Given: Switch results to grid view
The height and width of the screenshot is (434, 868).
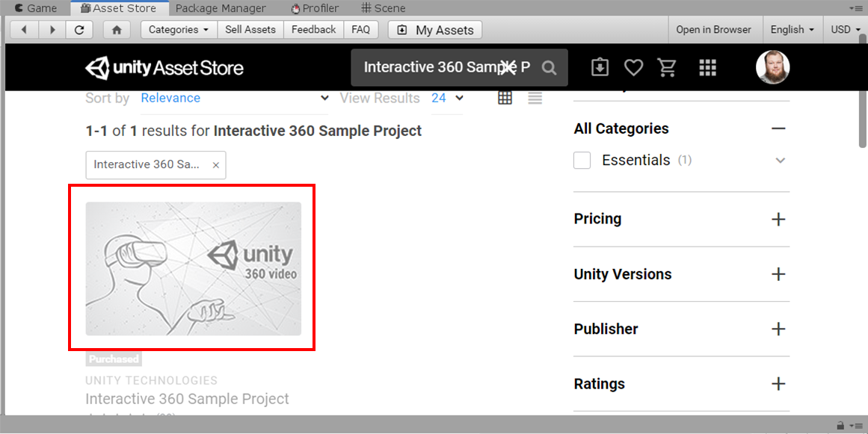Looking at the screenshot, I should [505, 98].
